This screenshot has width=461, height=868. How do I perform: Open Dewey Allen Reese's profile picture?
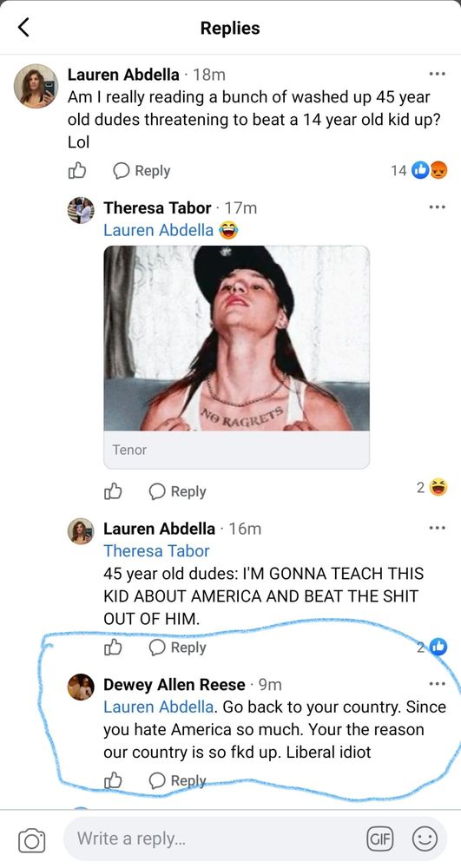pyautogui.click(x=81, y=687)
